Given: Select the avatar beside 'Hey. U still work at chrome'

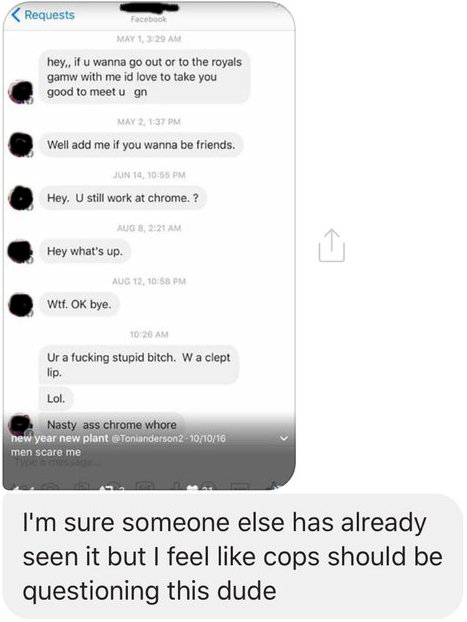Looking at the screenshot, I should [x=21, y=198].
